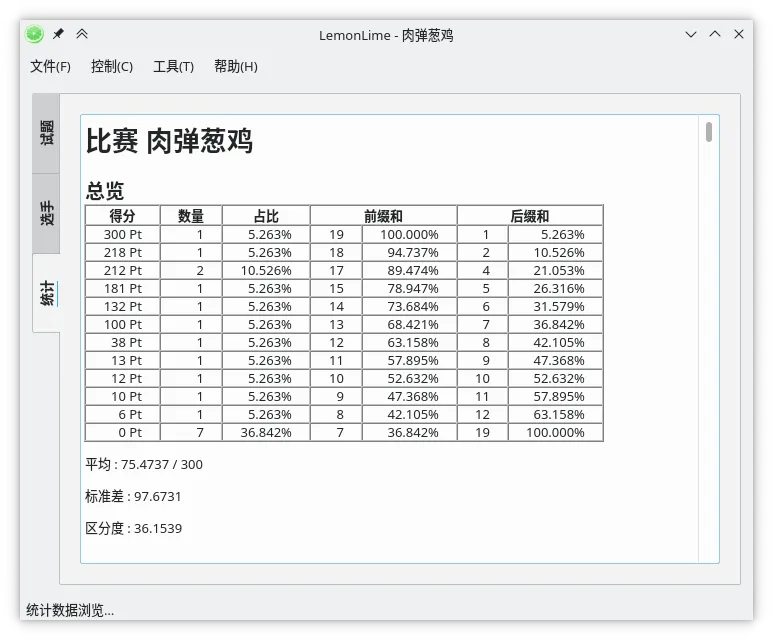Minimize the LemonLime window with down chevron
This screenshot has height=640, width=773.
(x=691, y=34)
